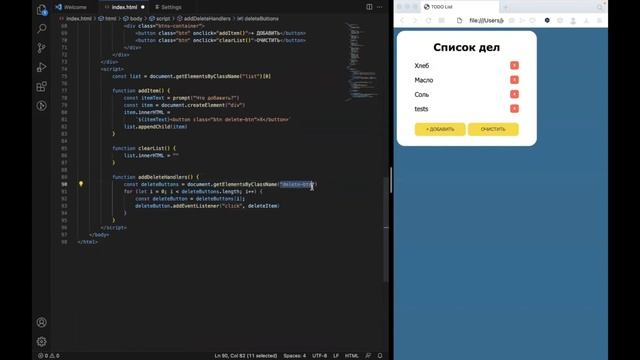The image size is (640, 360).
Task: Click line number 77 in gutter
Action: click(64, 91)
